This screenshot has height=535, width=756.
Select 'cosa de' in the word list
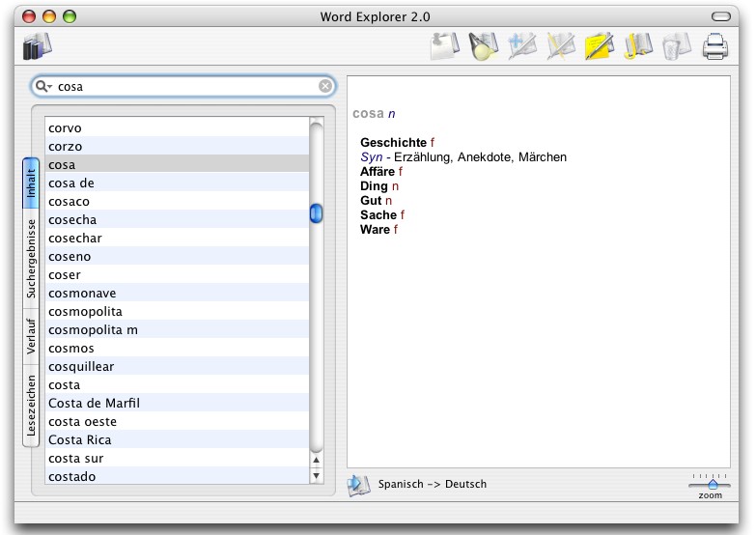tap(177, 183)
